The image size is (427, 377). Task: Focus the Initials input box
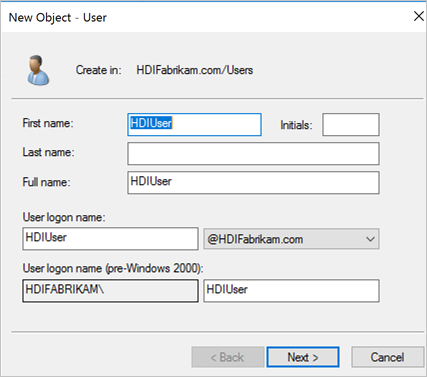click(x=351, y=124)
